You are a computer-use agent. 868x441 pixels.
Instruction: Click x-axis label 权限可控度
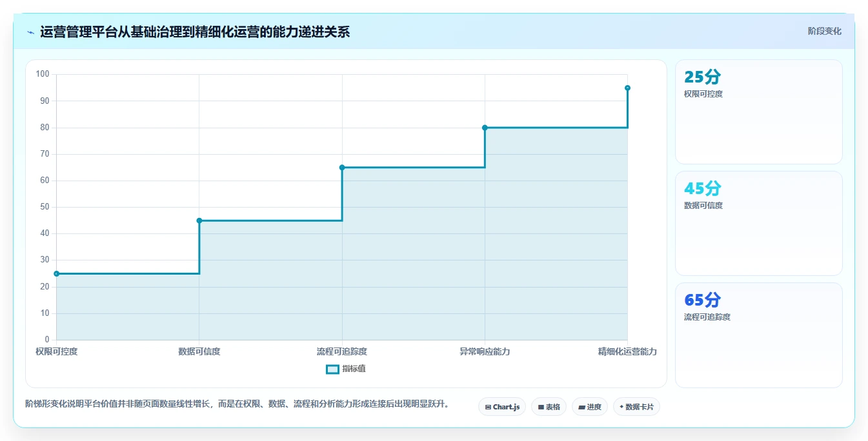[57, 351]
